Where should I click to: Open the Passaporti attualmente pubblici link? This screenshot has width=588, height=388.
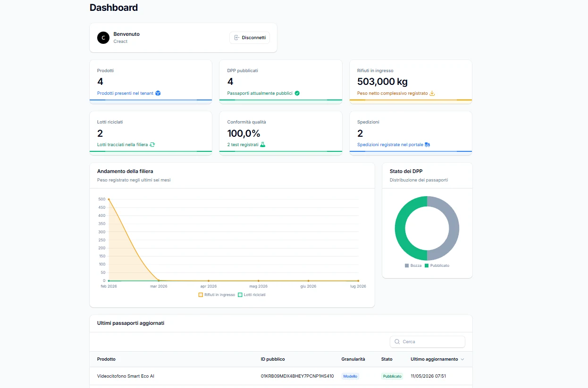[x=260, y=93]
